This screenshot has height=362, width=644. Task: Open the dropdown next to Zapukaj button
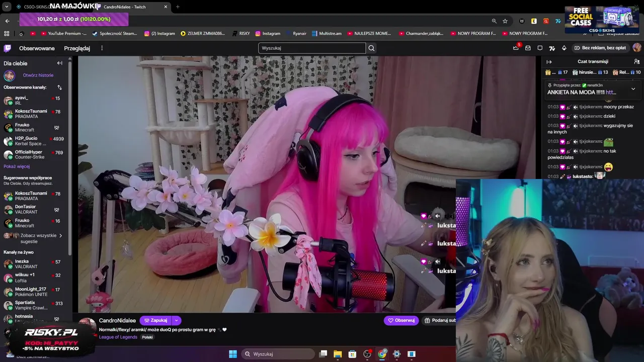(176, 320)
